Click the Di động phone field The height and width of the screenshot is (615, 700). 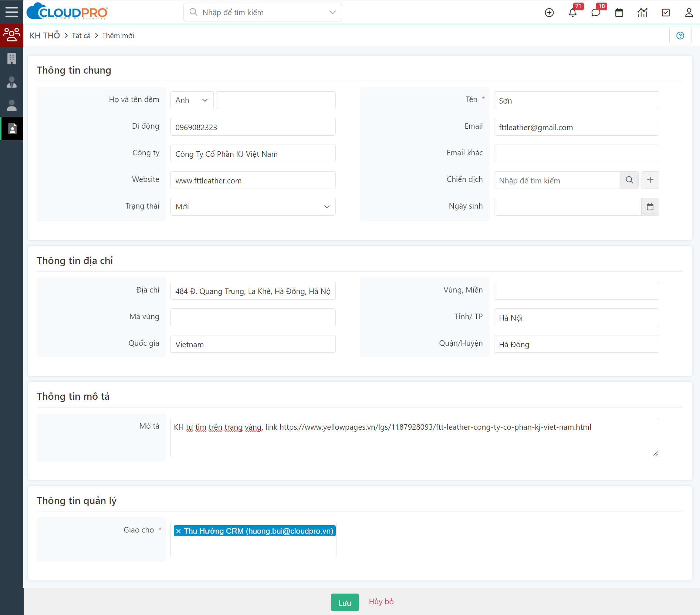pos(253,127)
